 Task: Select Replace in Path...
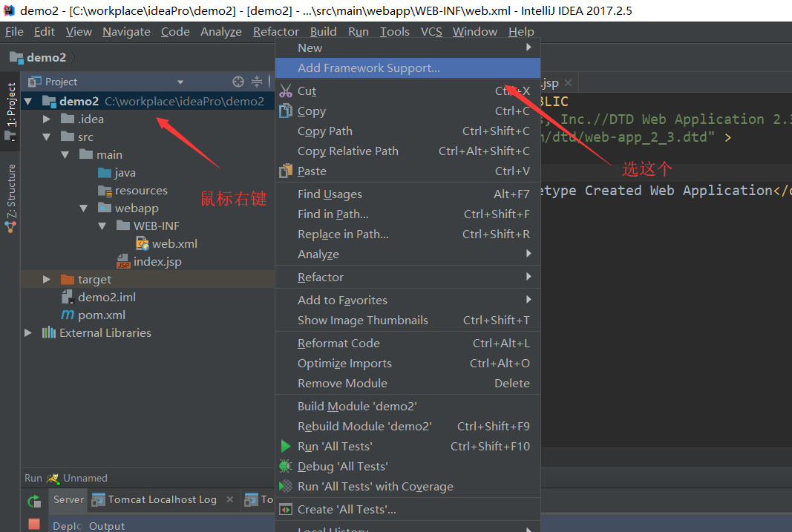[408, 234]
